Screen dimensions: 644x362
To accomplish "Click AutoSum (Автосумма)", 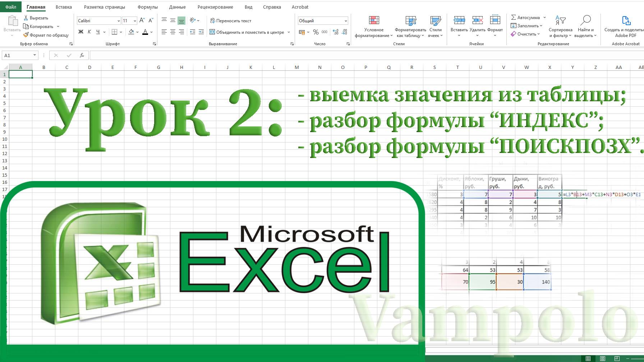I will pos(525,17).
